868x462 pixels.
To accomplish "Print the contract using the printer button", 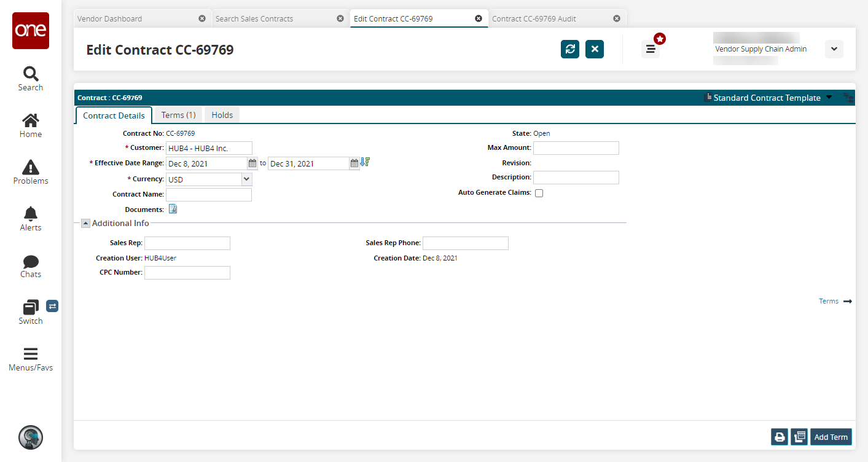I will [780, 437].
